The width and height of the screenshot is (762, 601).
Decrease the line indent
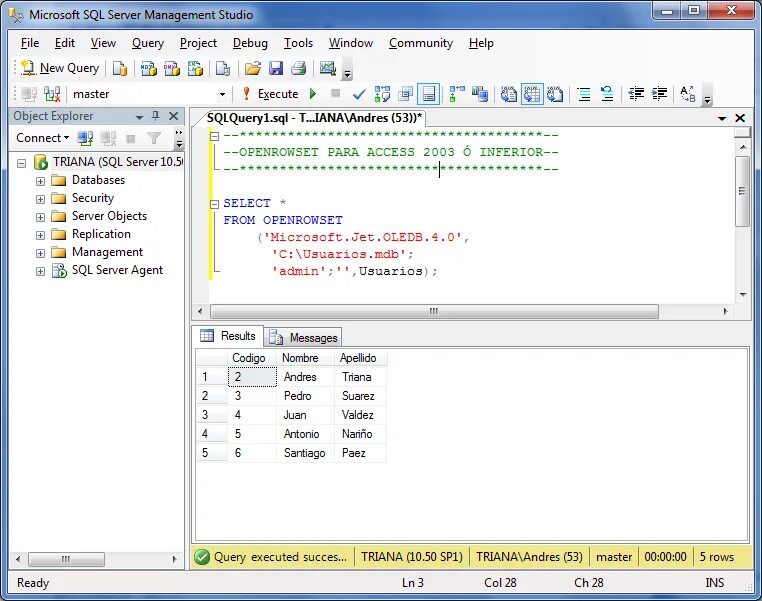(x=636, y=94)
